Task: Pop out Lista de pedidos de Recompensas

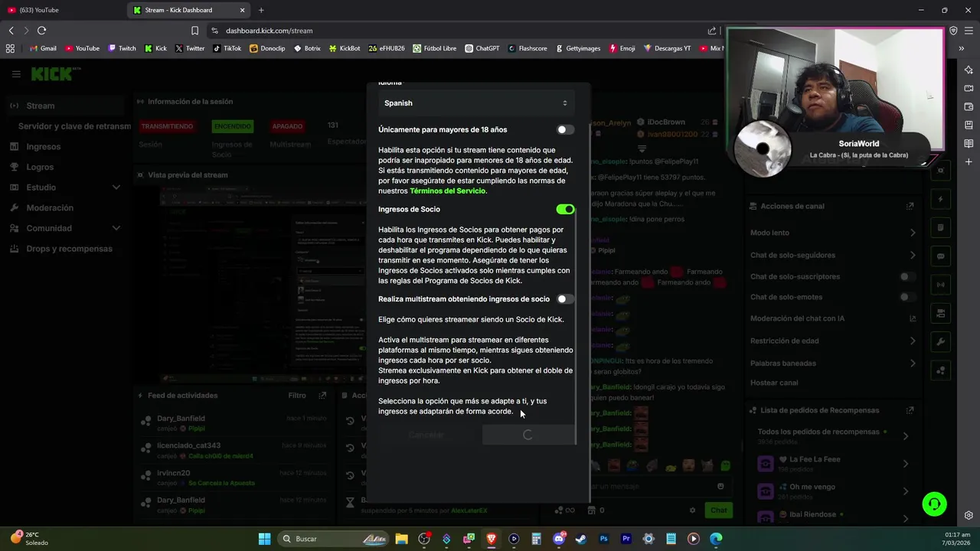Action: pos(910,410)
